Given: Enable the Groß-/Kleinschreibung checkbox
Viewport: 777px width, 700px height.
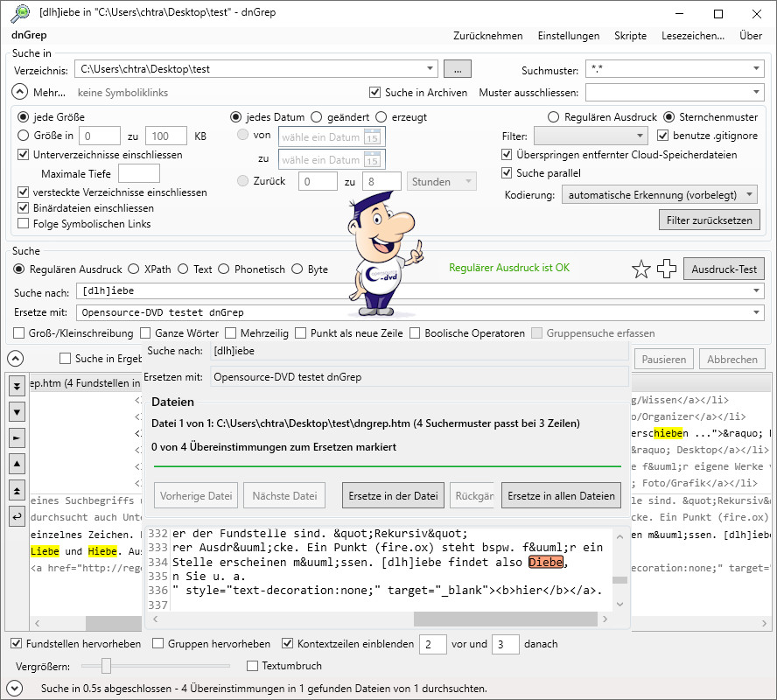Looking at the screenshot, I should [x=19, y=333].
